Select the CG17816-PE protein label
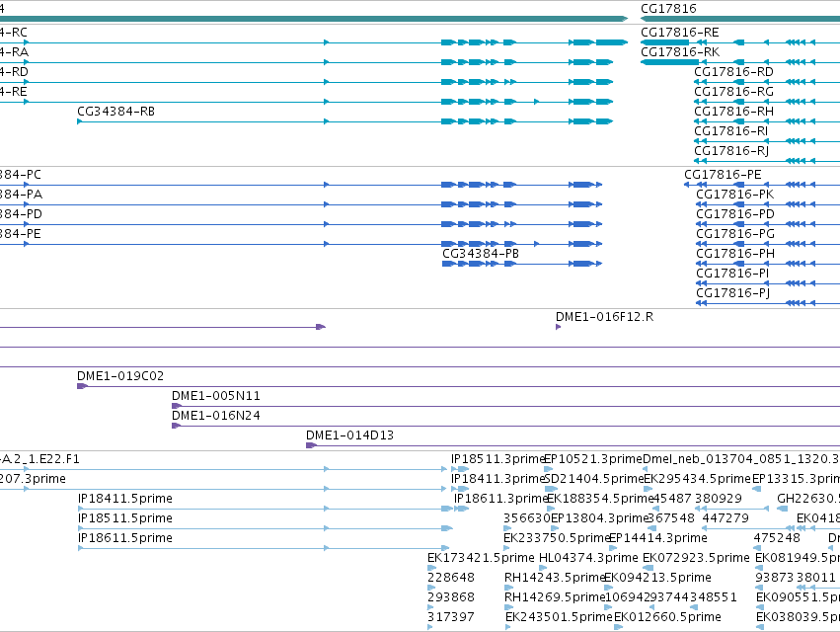The width and height of the screenshot is (840, 632). pos(723,175)
